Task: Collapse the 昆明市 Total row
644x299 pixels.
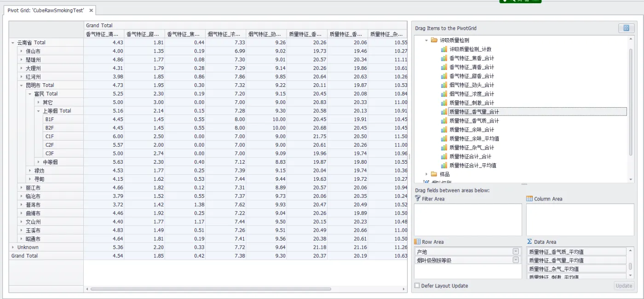Action: pos(21,85)
